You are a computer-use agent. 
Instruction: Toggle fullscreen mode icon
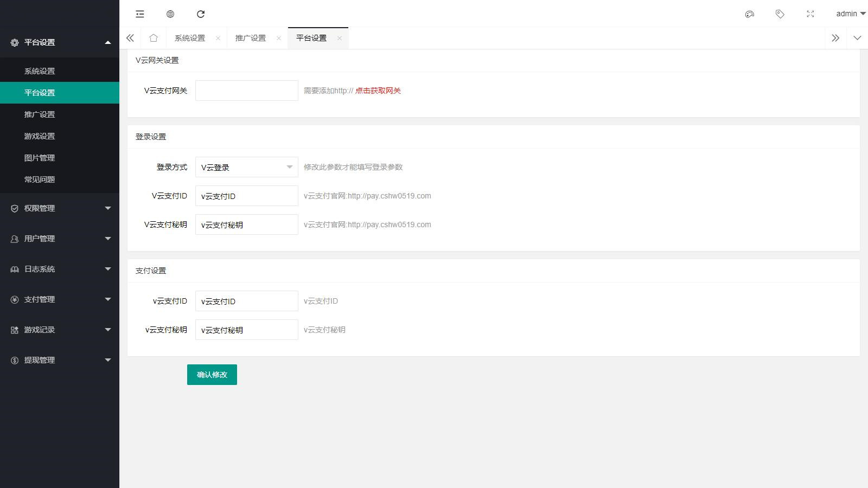(810, 14)
